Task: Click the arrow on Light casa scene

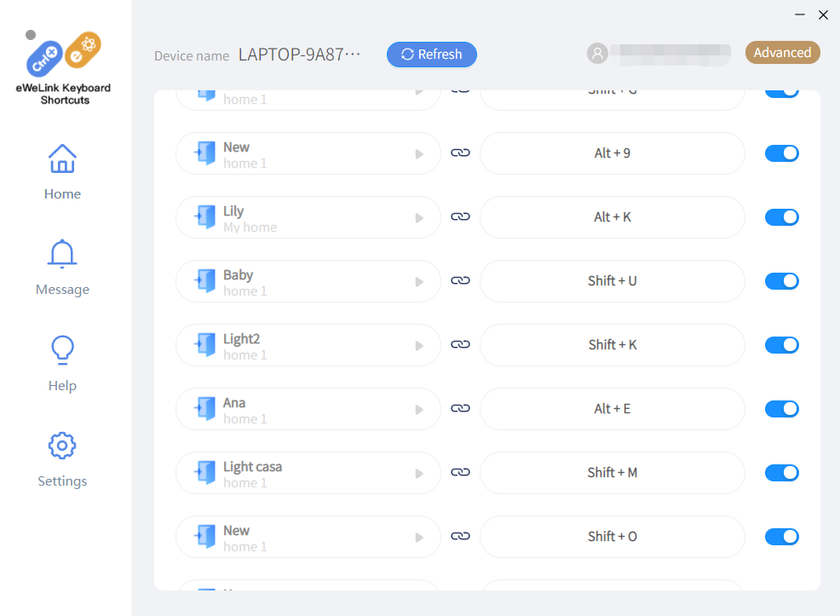Action: tap(419, 474)
